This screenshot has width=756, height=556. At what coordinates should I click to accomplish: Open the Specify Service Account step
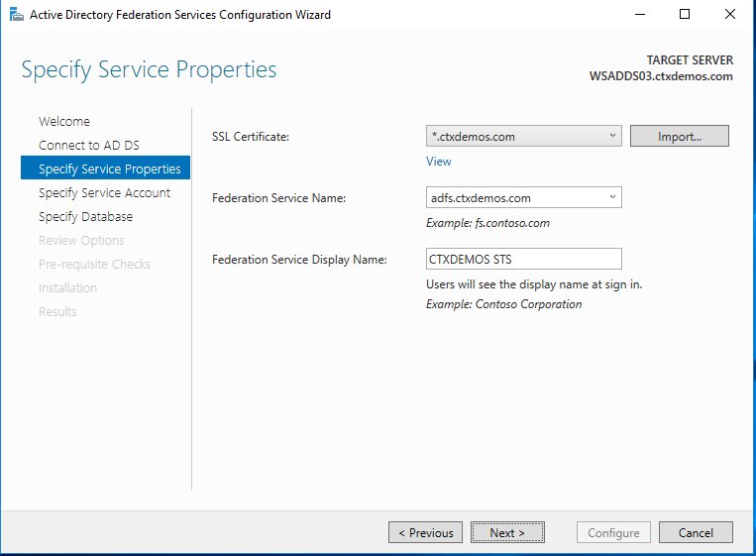[104, 193]
